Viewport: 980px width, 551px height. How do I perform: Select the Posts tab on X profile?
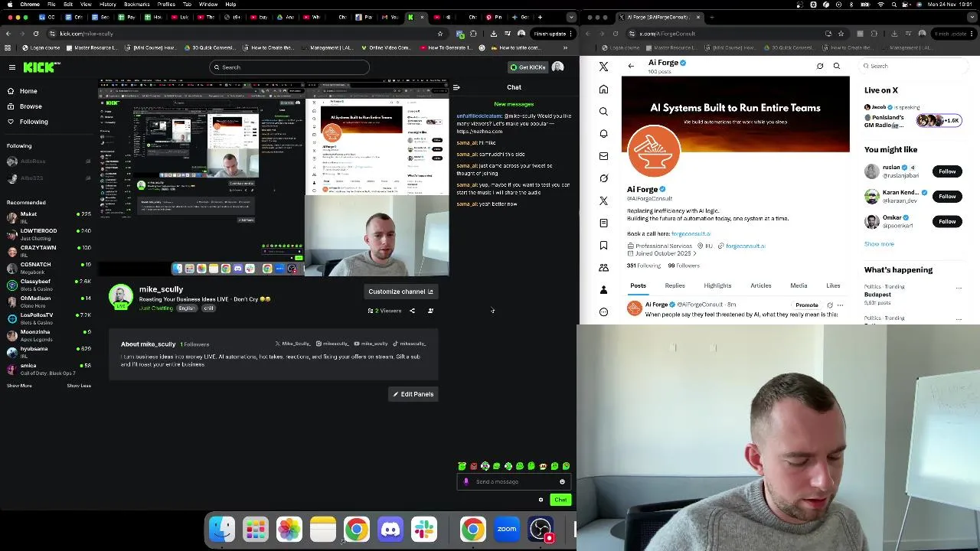coord(638,285)
